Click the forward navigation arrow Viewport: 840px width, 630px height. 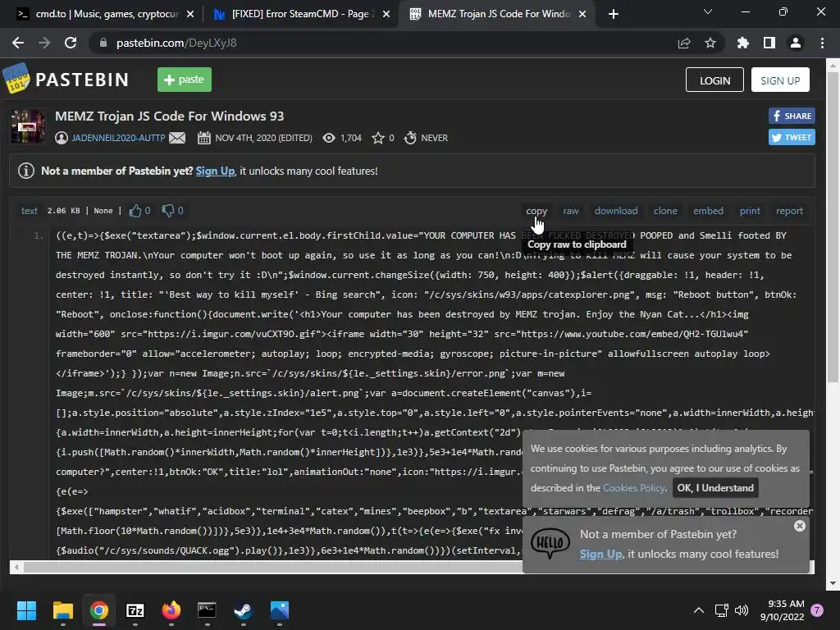44,43
